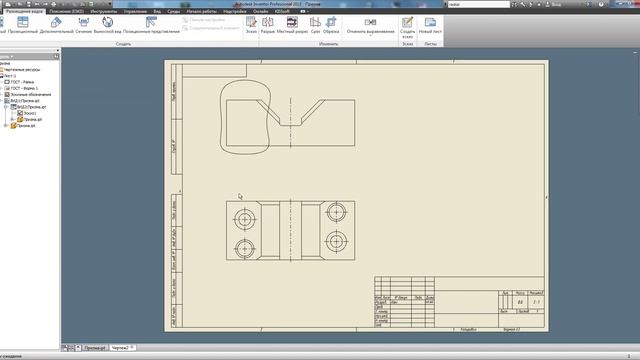Select ВИД2:Призма.ipt tree item

pos(29,107)
